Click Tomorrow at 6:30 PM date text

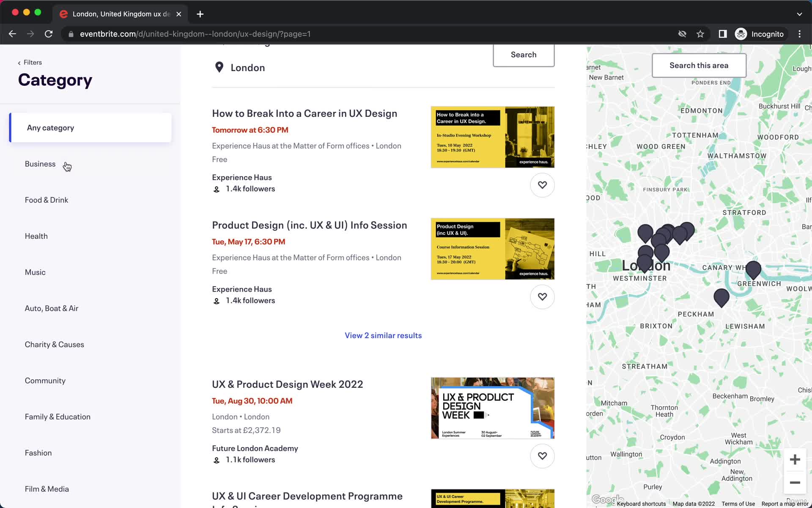coord(250,130)
